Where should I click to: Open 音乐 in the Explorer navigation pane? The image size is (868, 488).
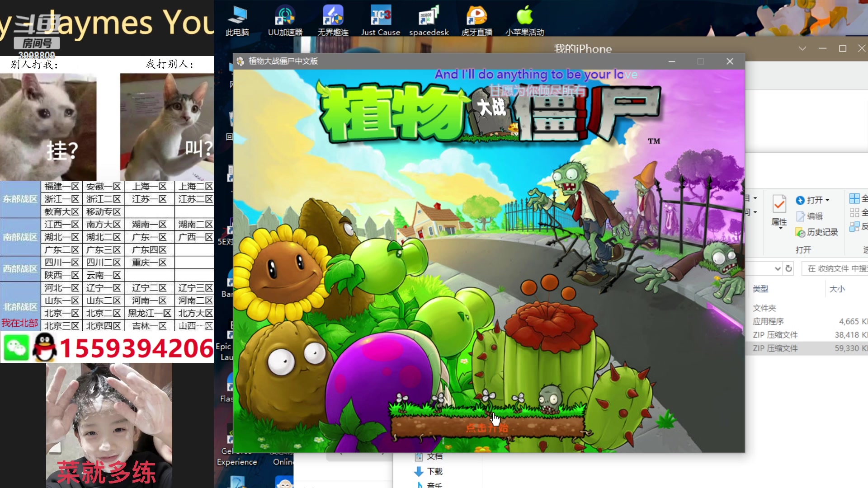pos(429,485)
